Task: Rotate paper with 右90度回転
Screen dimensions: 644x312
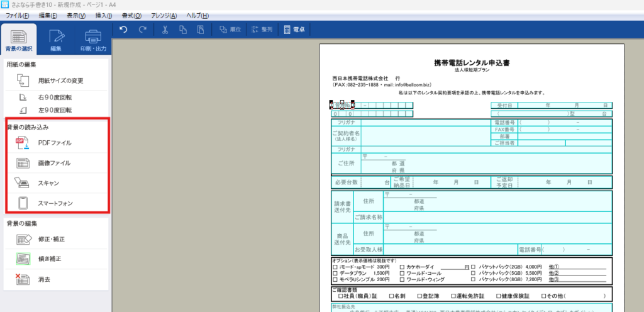Action: tap(54, 97)
